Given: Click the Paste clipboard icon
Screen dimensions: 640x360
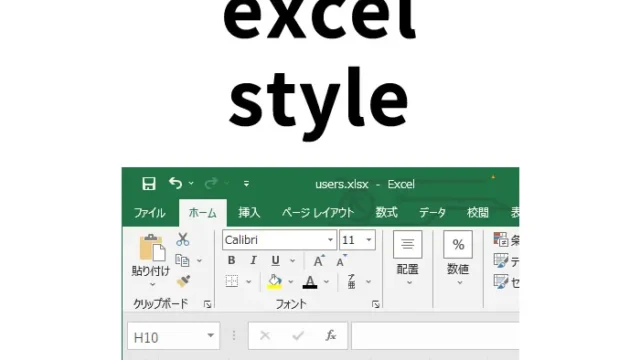Looking at the screenshot, I should [x=152, y=248].
